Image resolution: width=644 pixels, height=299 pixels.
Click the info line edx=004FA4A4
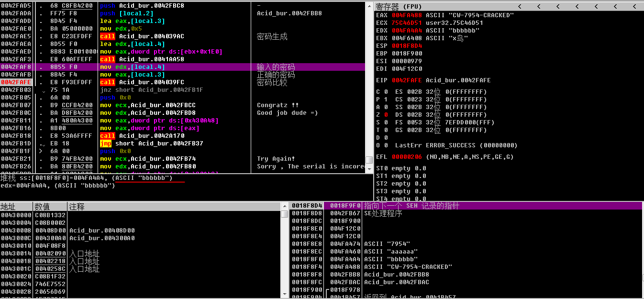point(57,186)
